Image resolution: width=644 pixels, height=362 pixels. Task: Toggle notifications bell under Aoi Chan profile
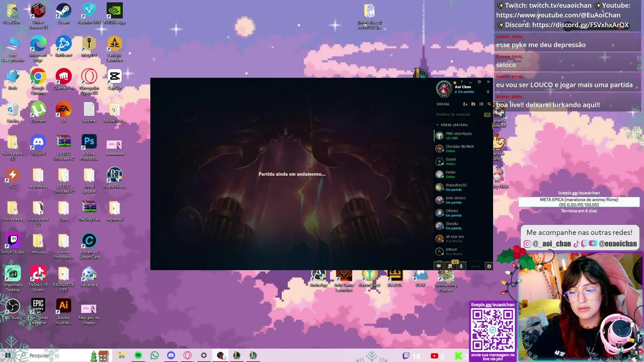tap(488, 92)
